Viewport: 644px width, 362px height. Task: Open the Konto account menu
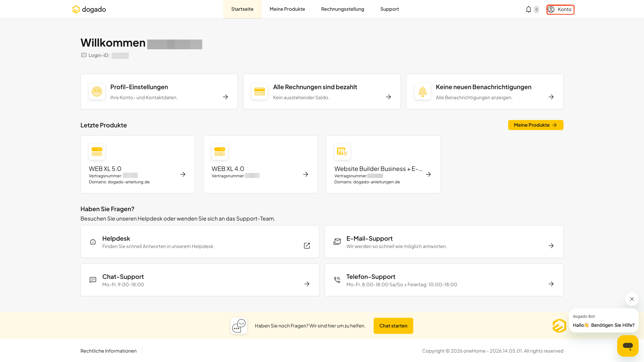tap(560, 10)
